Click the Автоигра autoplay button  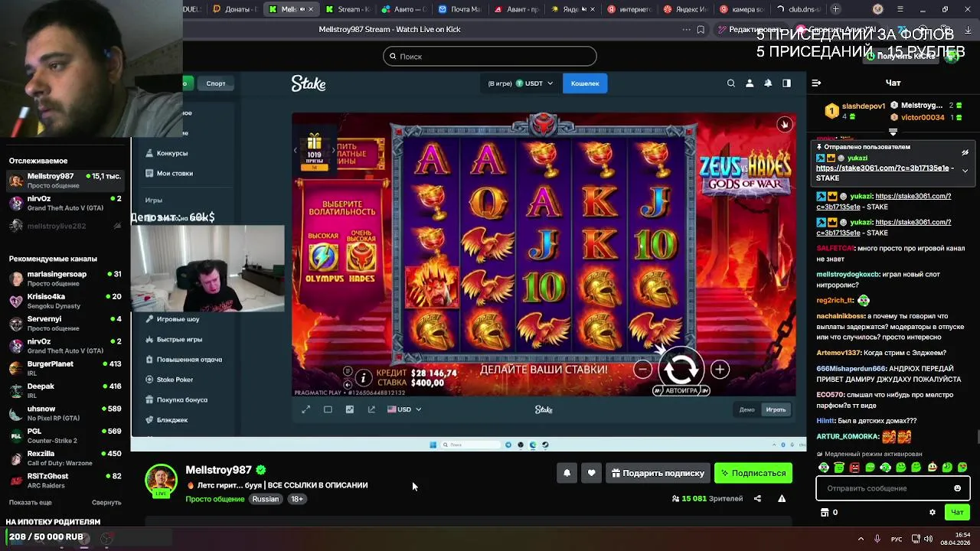tap(681, 390)
